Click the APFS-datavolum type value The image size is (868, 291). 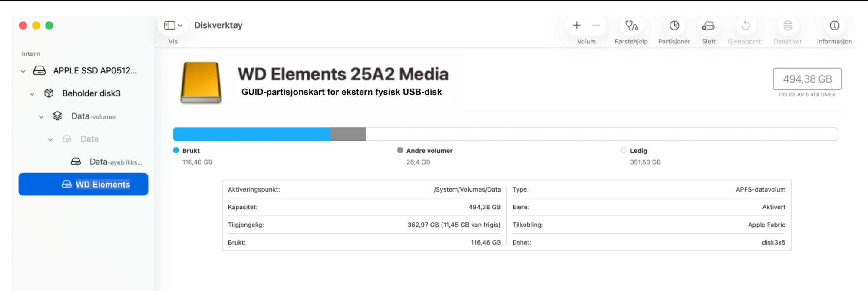pyautogui.click(x=760, y=190)
